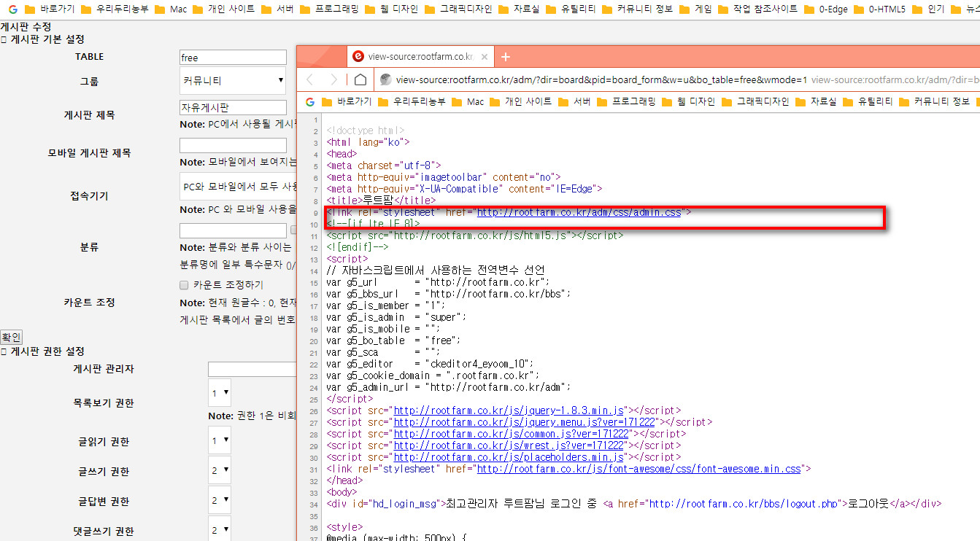Click the 분류 category input field
980x541 pixels.
tap(233, 230)
